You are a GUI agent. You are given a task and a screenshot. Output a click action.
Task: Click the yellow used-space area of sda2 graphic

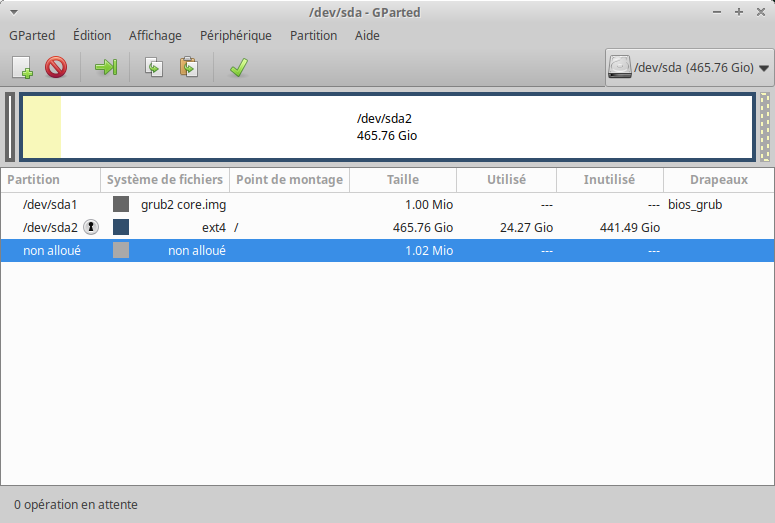click(42, 127)
